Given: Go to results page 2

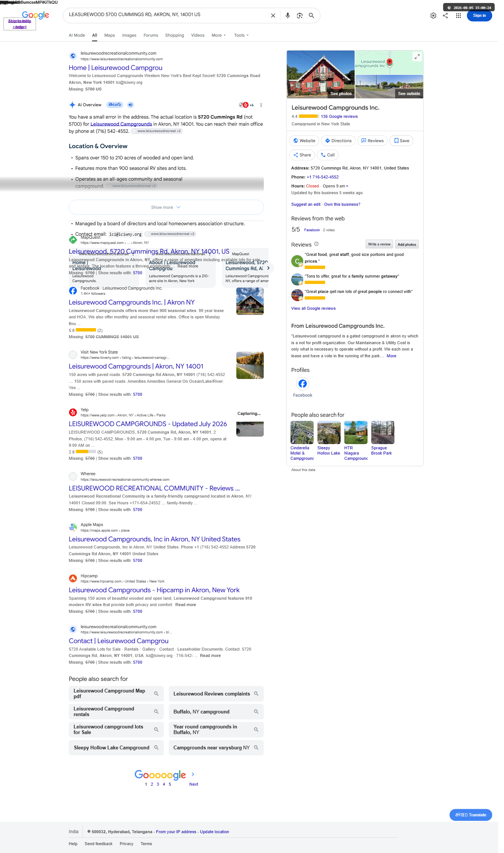Looking at the screenshot, I should [152, 784].
